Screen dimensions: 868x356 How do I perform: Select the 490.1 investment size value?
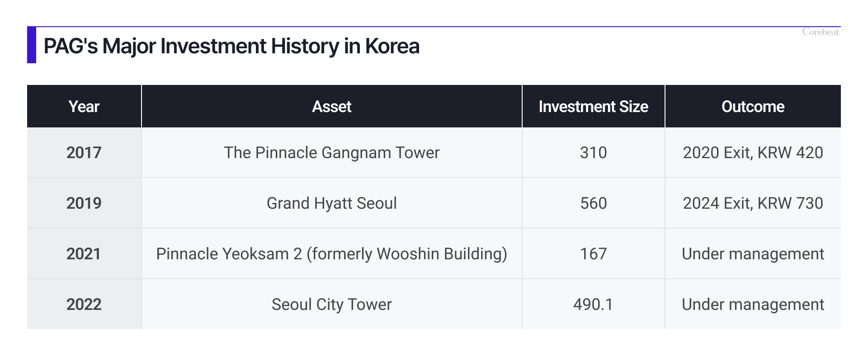pyautogui.click(x=594, y=304)
